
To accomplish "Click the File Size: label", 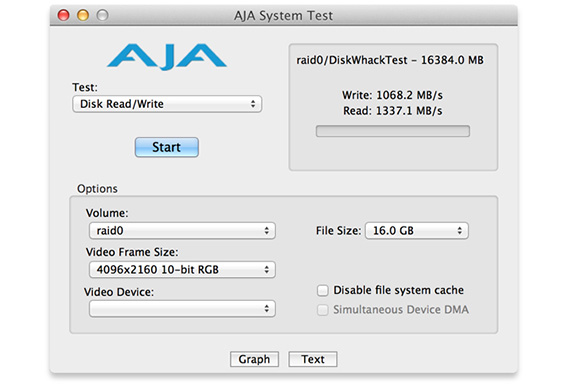I will 338,230.
